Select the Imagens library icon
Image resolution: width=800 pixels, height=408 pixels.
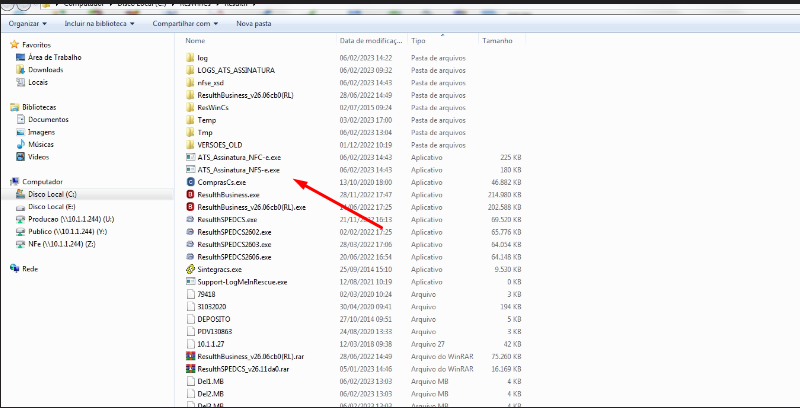[20, 132]
